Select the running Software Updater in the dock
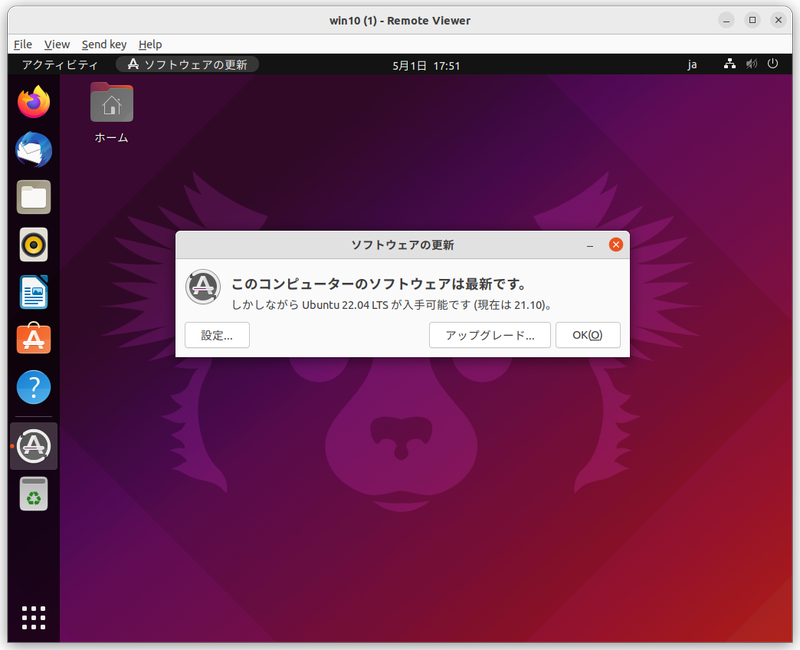Image resolution: width=800 pixels, height=650 pixels. coord(33,446)
